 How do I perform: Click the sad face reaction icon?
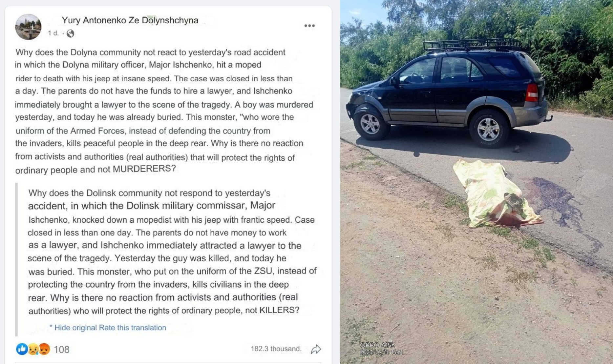coord(33,349)
